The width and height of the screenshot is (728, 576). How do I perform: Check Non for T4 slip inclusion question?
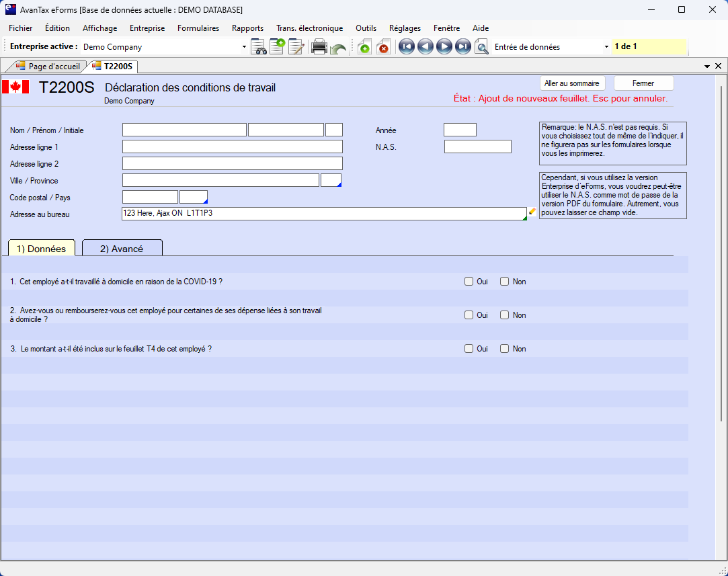click(x=505, y=349)
